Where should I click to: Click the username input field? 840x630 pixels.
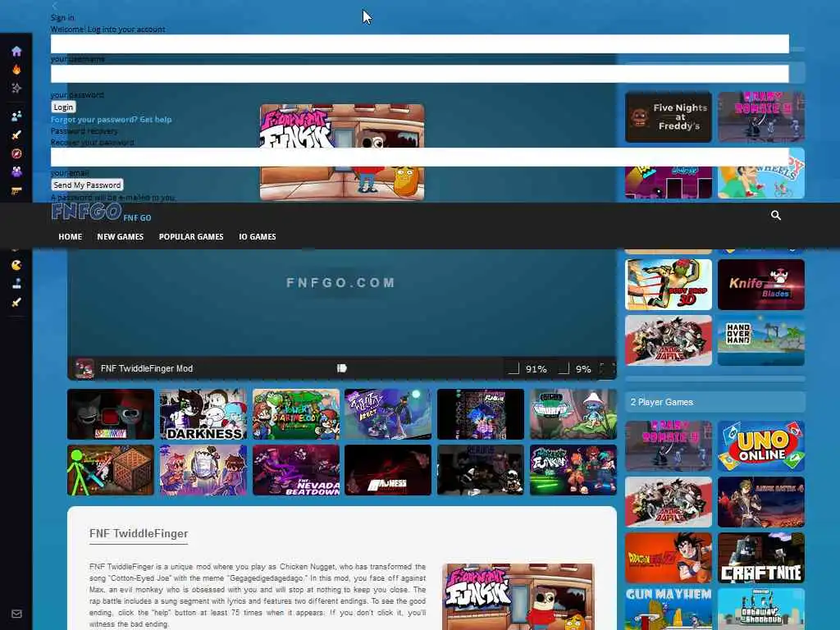(x=419, y=44)
